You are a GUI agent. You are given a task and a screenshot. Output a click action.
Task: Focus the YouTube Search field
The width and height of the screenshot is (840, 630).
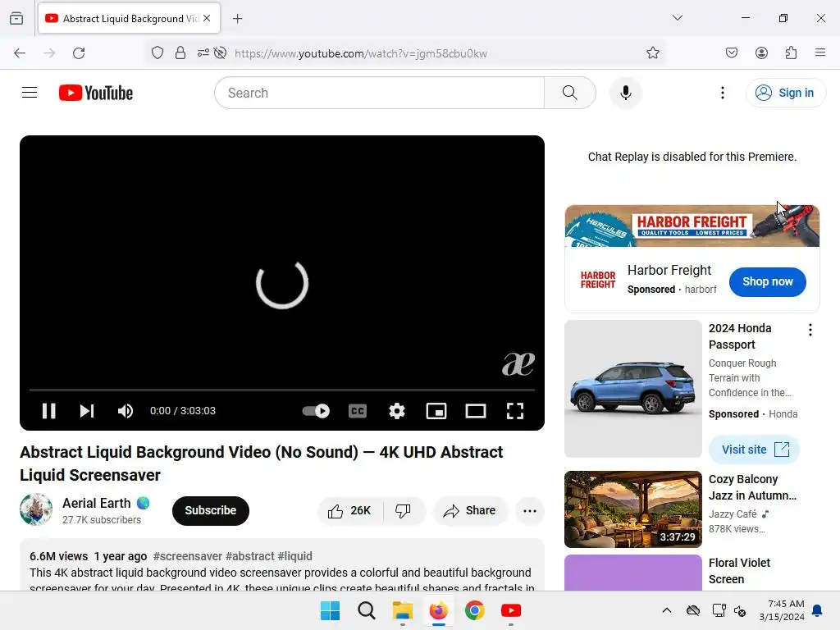click(379, 93)
